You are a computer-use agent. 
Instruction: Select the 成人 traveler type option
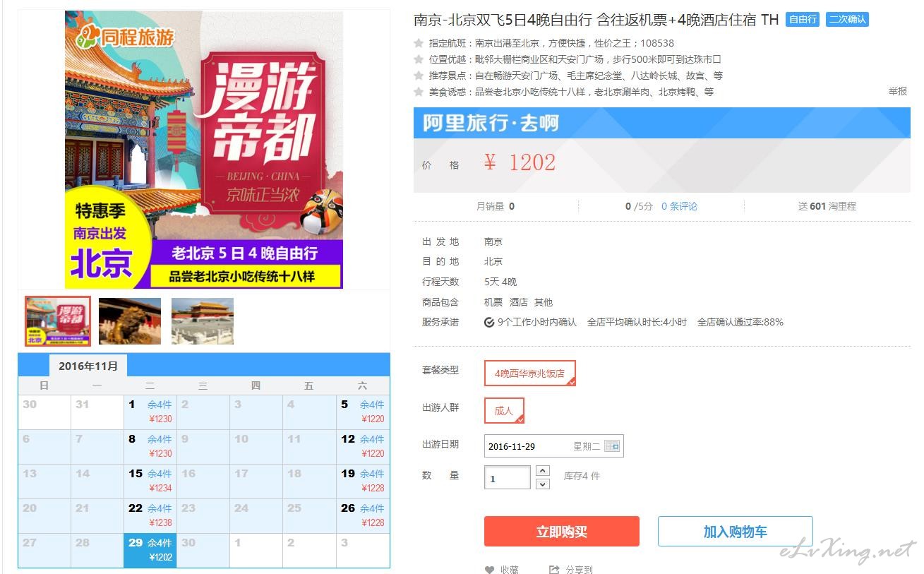pyautogui.click(x=504, y=411)
